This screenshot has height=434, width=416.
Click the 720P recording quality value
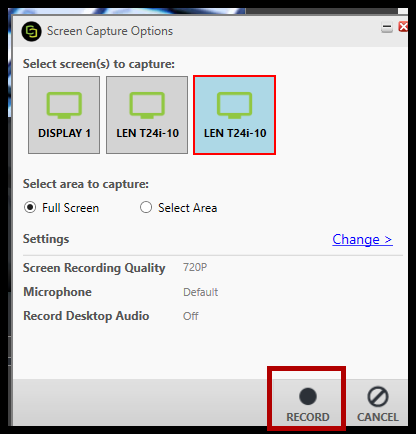tap(195, 267)
